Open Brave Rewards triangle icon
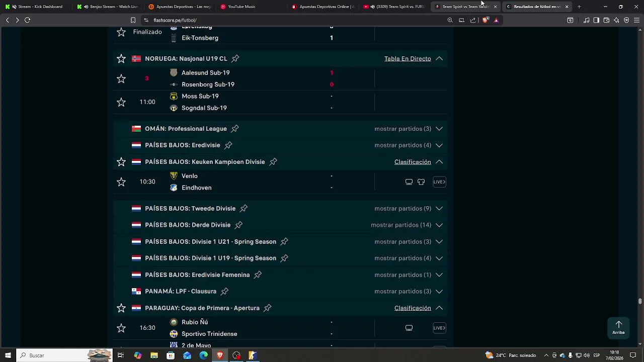The width and height of the screenshot is (644, 362). point(496,20)
